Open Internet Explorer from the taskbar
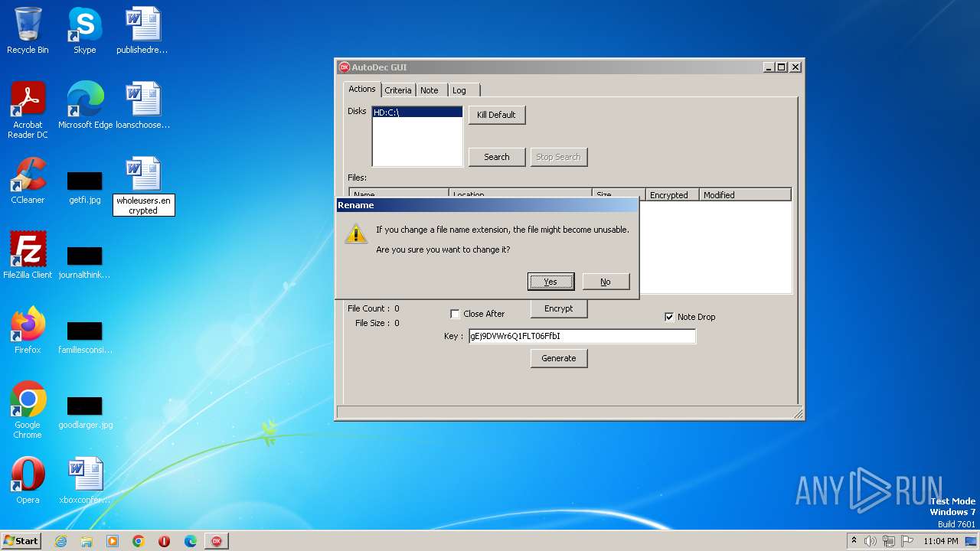The height and width of the screenshot is (551, 980). point(60,541)
